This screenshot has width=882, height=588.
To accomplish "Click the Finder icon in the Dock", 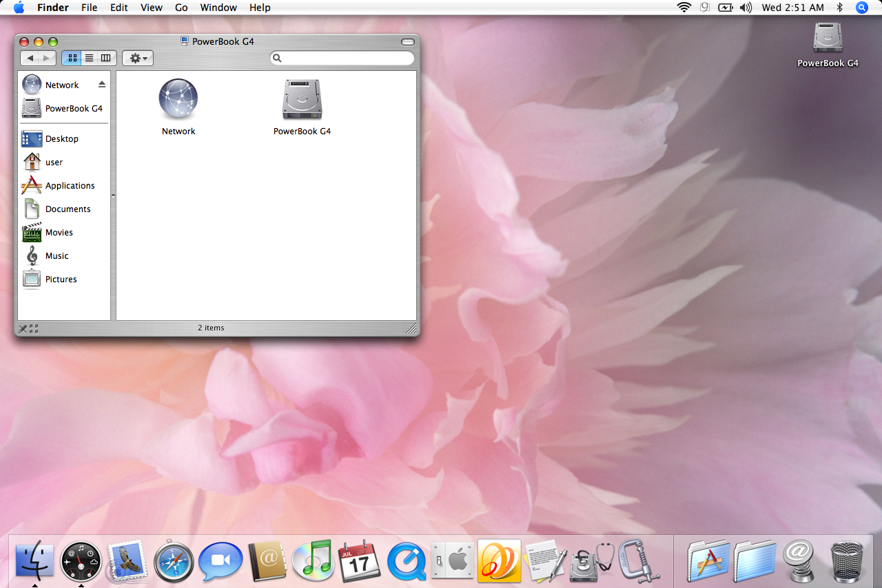I will tap(34, 560).
